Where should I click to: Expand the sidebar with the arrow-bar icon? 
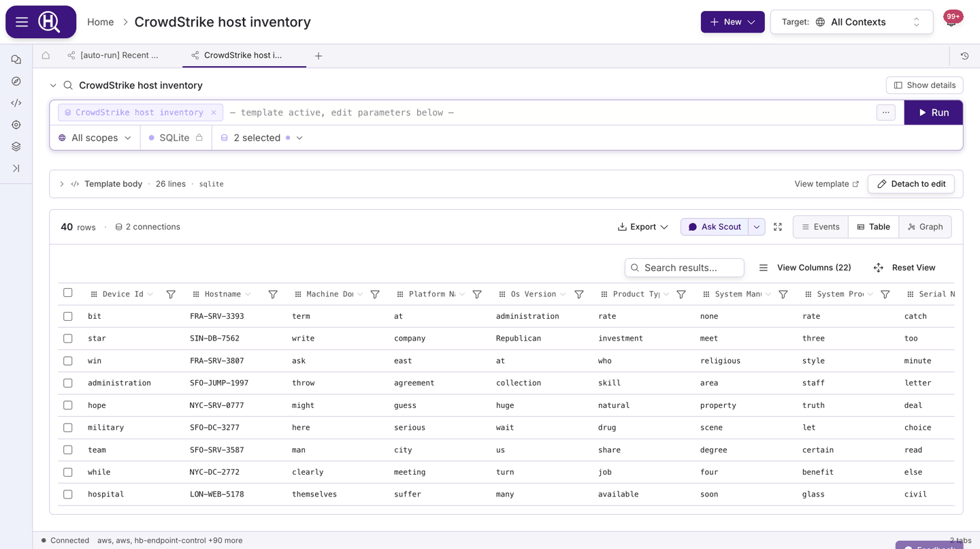coord(16,168)
